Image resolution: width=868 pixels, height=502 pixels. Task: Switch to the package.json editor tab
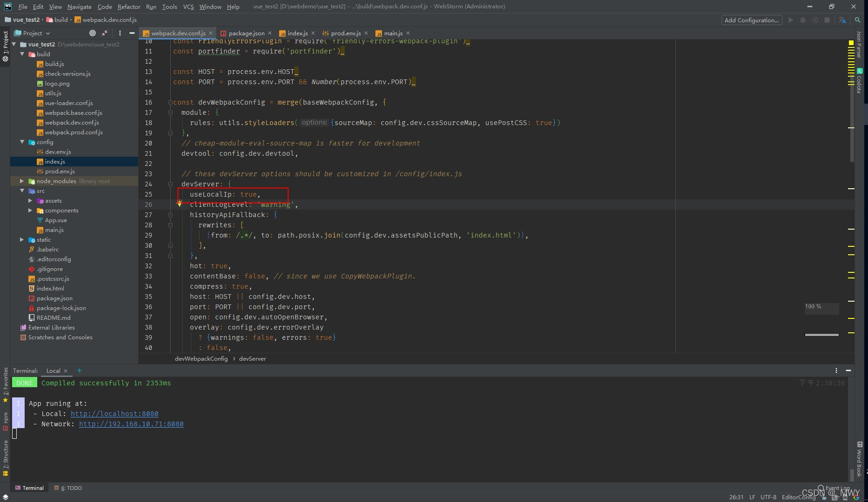pos(247,33)
